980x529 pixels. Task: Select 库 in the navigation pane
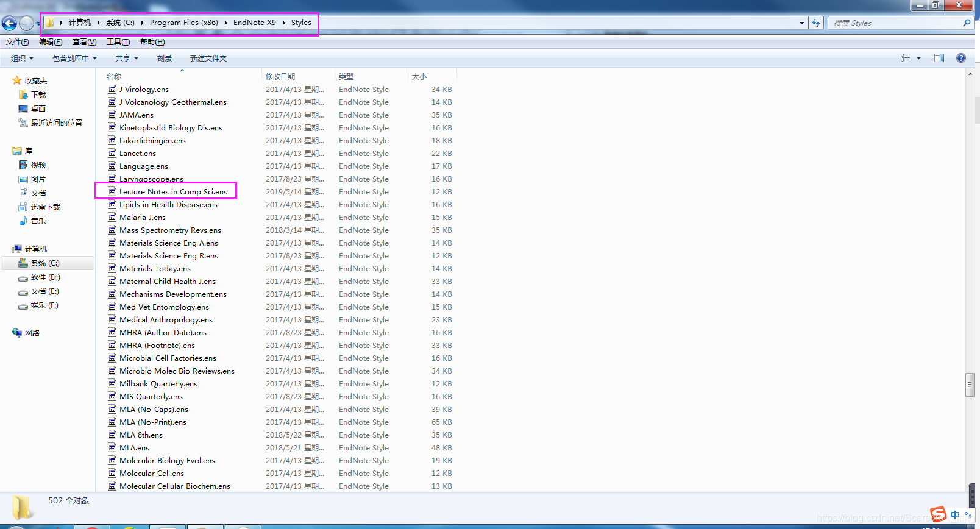click(x=29, y=151)
